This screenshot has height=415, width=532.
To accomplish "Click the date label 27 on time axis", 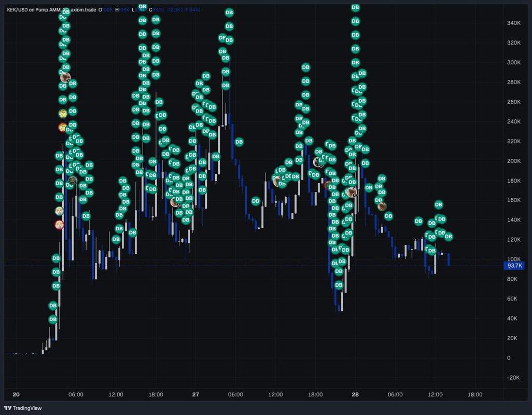I will click(195, 394).
